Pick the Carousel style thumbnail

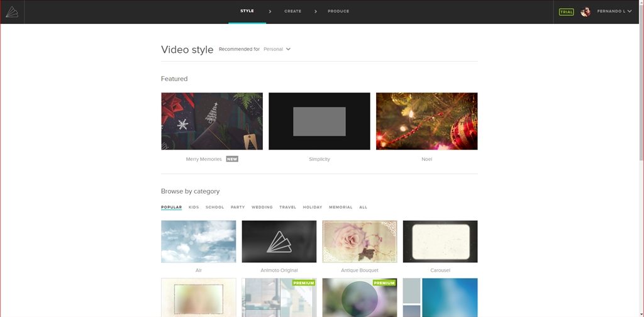(x=440, y=242)
